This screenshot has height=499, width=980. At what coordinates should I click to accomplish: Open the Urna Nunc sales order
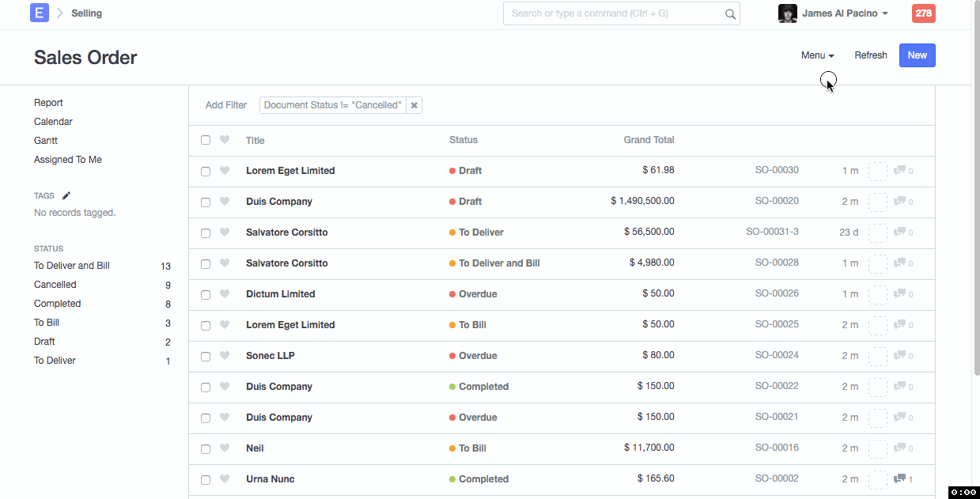coord(271,479)
